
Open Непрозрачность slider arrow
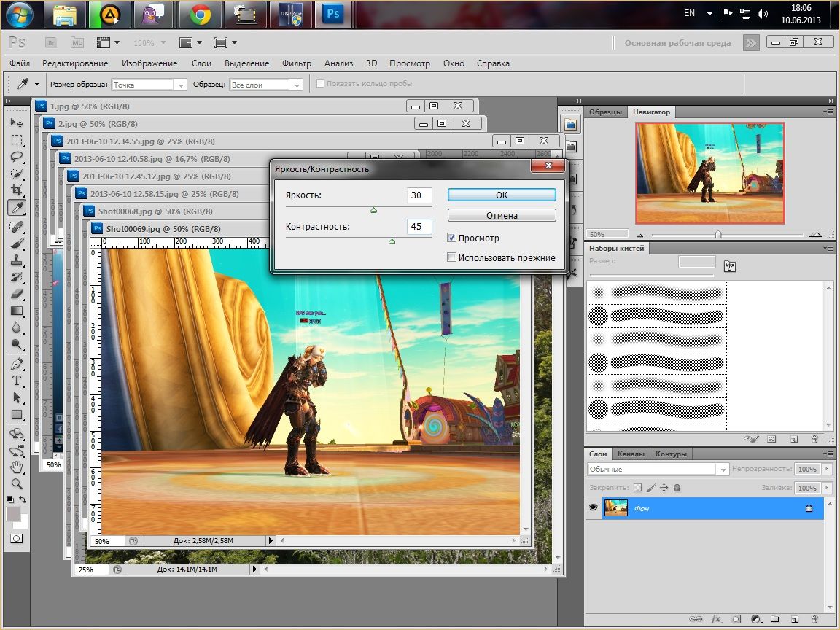click(827, 469)
